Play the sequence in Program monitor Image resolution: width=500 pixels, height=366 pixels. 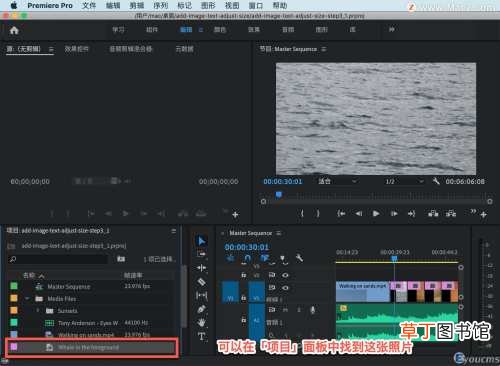point(376,214)
